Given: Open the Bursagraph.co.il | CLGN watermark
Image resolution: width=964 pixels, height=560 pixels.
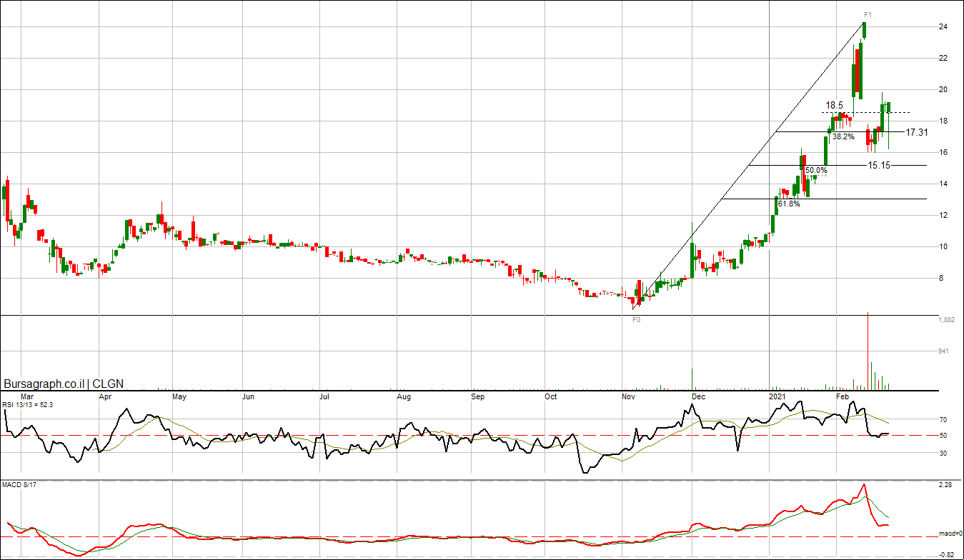Looking at the screenshot, I should click(x=64, y=384).
